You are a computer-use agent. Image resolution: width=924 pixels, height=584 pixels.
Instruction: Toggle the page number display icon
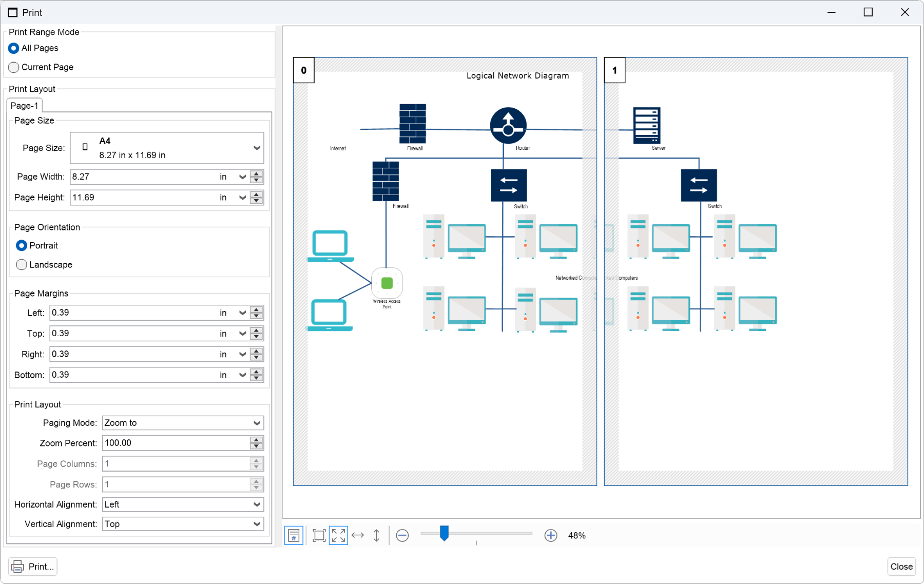[x=294, y=536]
